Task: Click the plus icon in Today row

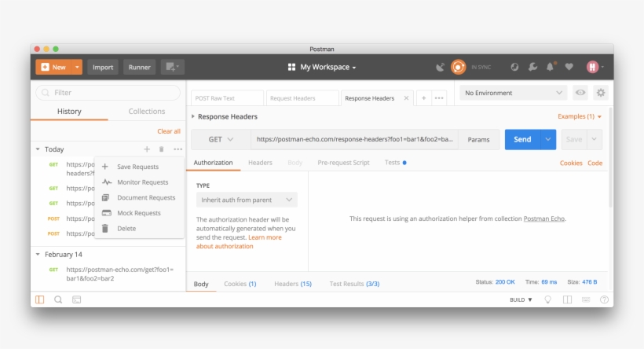Action: coord(147,149)
